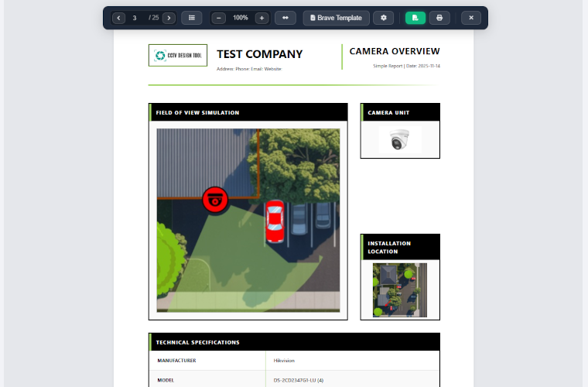Screen dimensions: 588x387
Task: Print the report
Action: (x=439, y=18)
